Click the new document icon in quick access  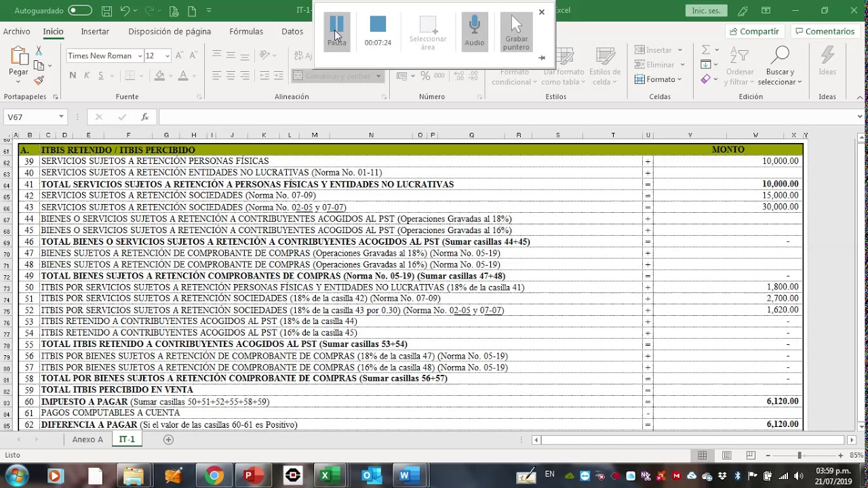pos(192,11)
